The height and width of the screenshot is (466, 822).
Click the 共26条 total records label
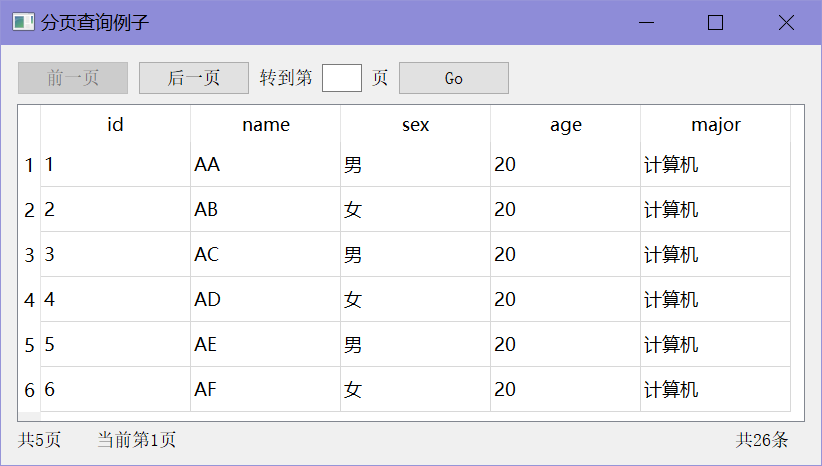click(762, 440)
